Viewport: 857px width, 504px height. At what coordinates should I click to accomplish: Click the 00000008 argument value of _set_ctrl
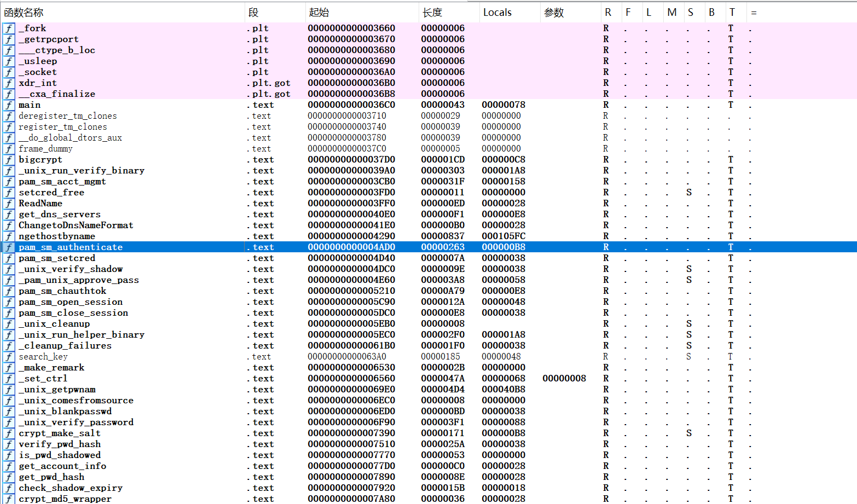pyautogui.click(x=564, y=379)
